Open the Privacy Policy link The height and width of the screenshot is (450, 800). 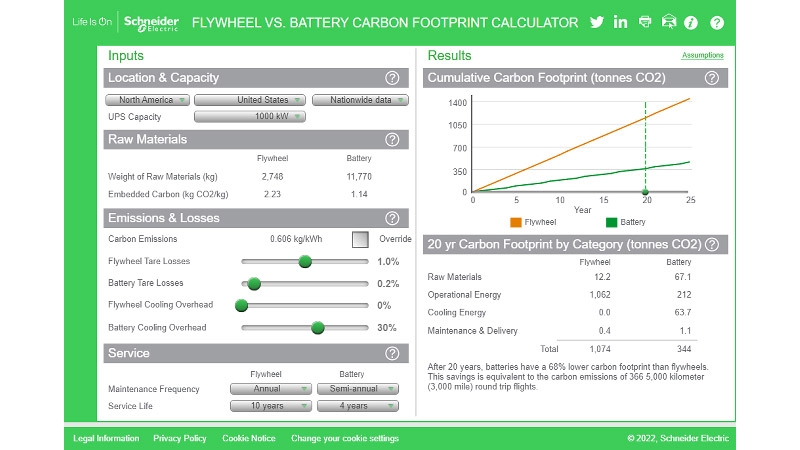point(180,438)
